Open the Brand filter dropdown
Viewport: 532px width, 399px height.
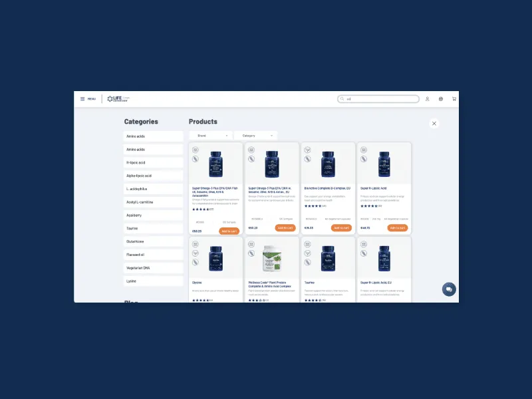[211, 136]
